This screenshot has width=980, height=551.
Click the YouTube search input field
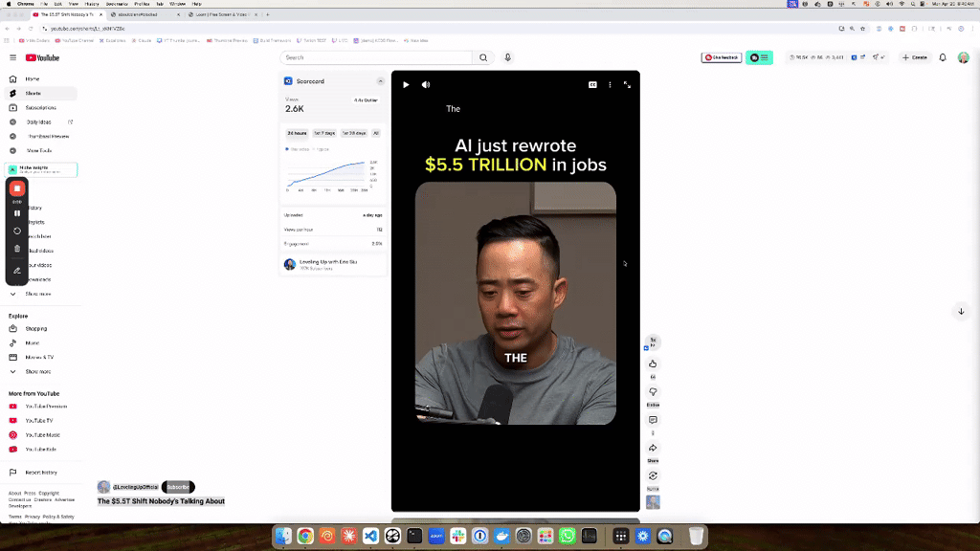coord(375,57)
